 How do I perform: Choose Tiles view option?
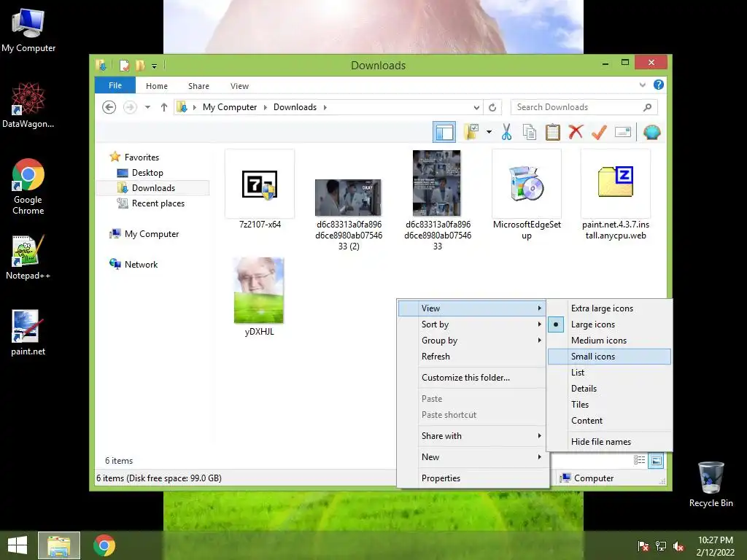609,405
